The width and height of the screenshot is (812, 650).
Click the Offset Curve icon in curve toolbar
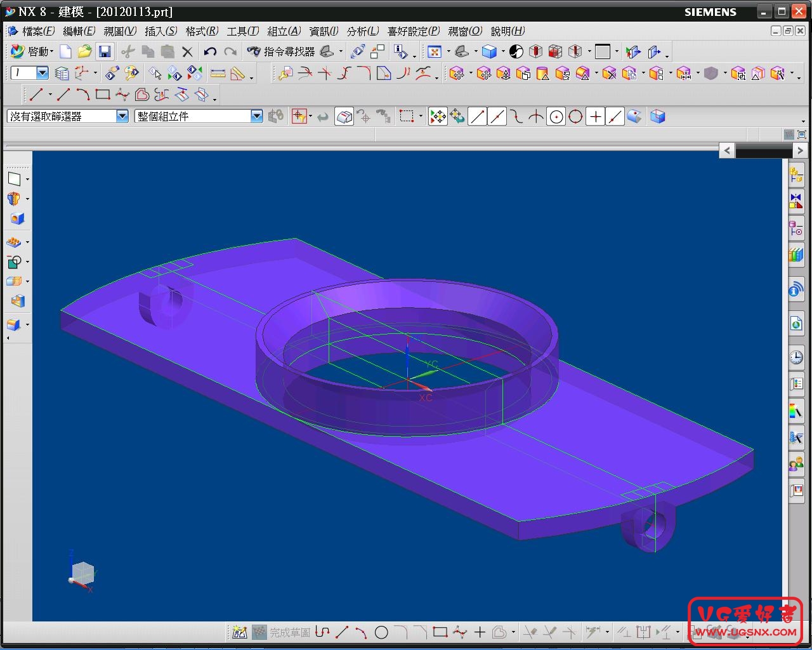click(x=142, y=95)
